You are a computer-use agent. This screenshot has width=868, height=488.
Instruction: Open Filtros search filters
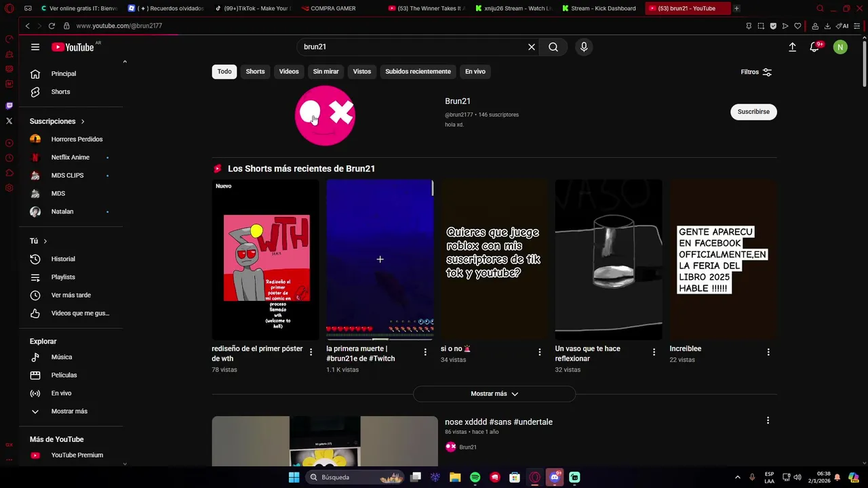pyautogui.click(x=756, y=72)
